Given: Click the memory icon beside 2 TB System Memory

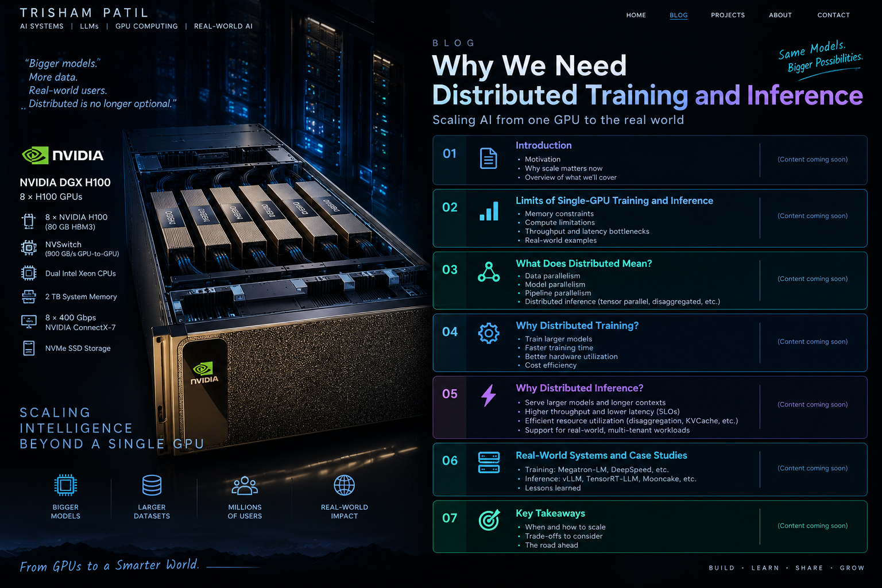Looking at the screenshot, I should coord(29,297).
